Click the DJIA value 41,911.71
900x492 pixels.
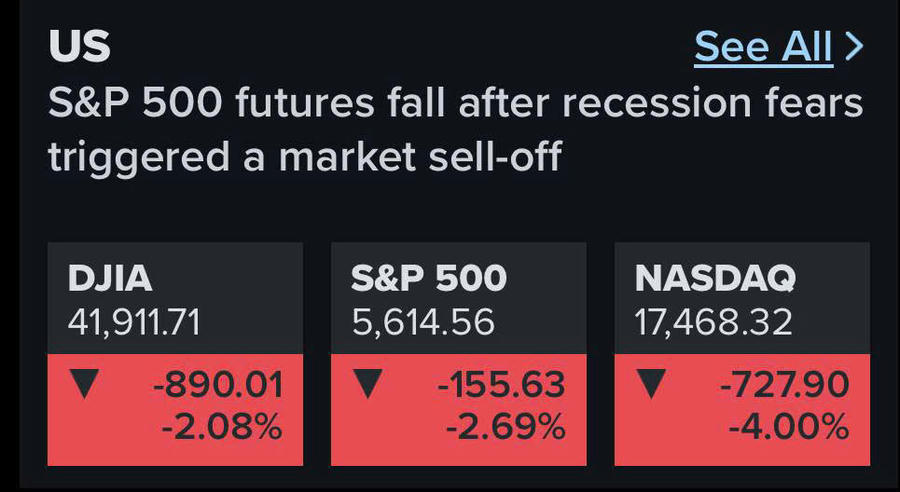coord(134,322)
